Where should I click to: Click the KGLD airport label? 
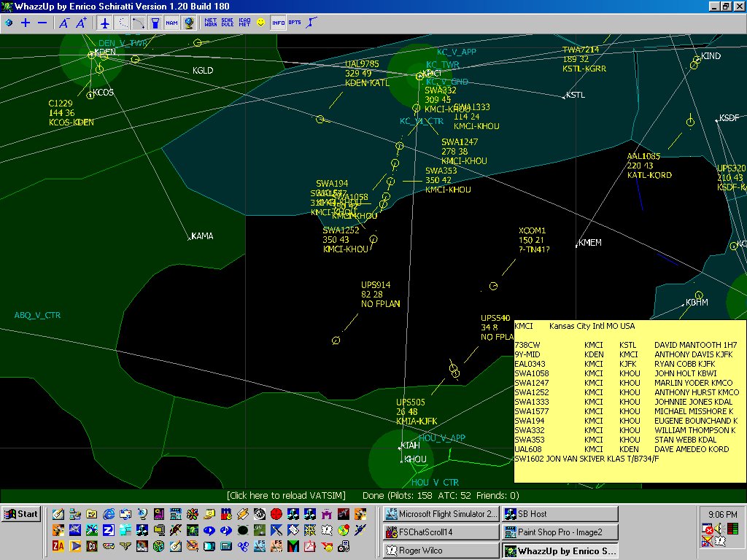pos(203,71)
